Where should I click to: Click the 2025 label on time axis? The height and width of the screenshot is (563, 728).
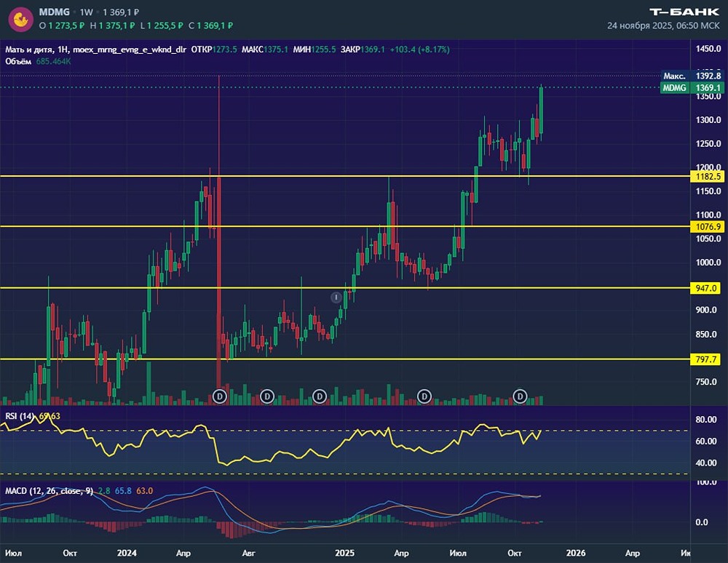[x=344, y=553]
